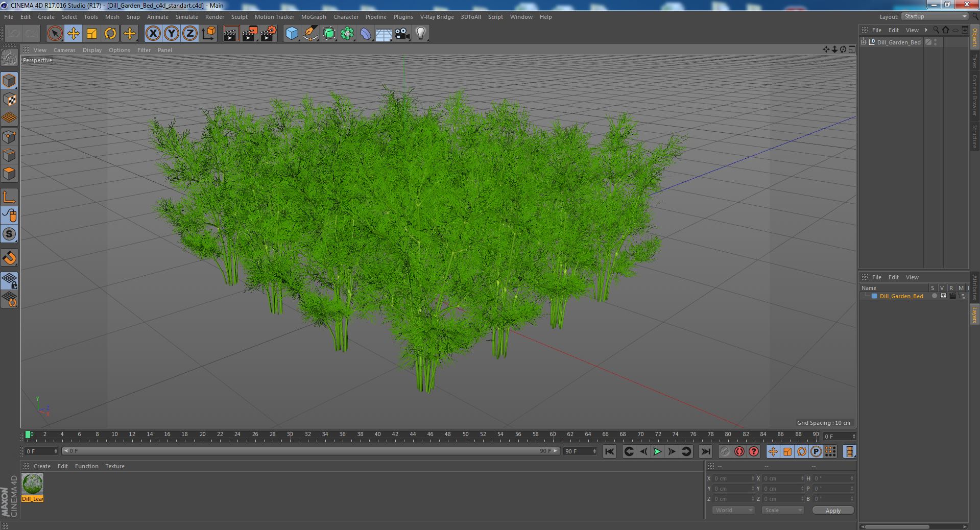Toggle Rotation keyframe recording button
The width and height of the screenshot is (980, 530).
pyautogui.click(x=801, y=451)
